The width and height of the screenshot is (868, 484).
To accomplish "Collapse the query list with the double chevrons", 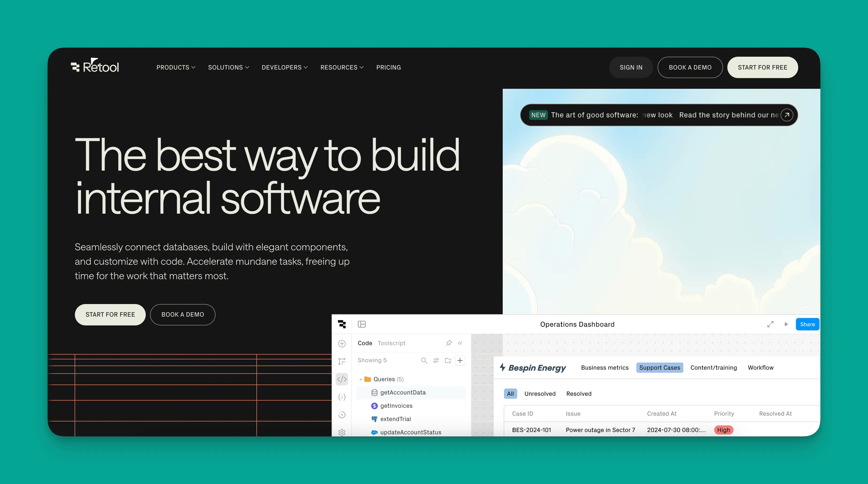I will tap(460, 343).
